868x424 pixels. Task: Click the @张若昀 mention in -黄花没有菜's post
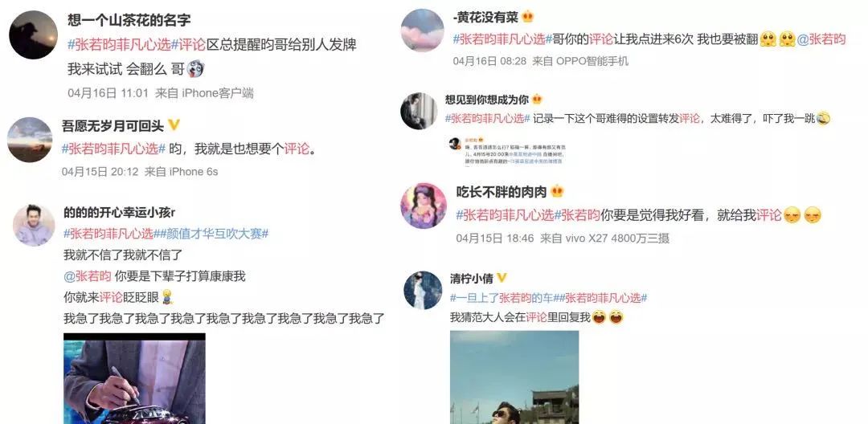pos(821,39)
